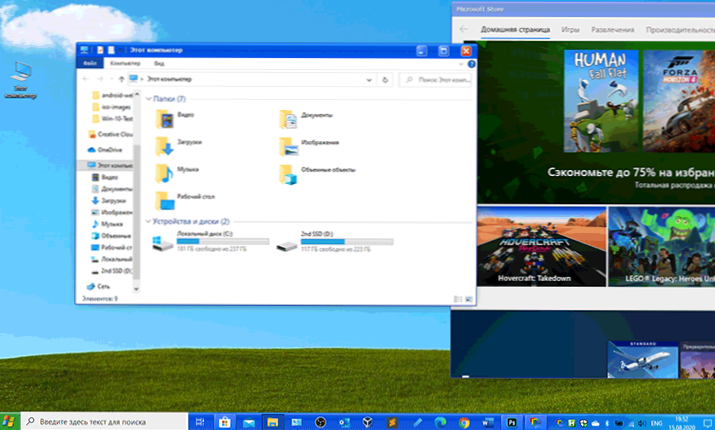
Task: Launch Photoshop from the taskbar
Action: (512, 422)
